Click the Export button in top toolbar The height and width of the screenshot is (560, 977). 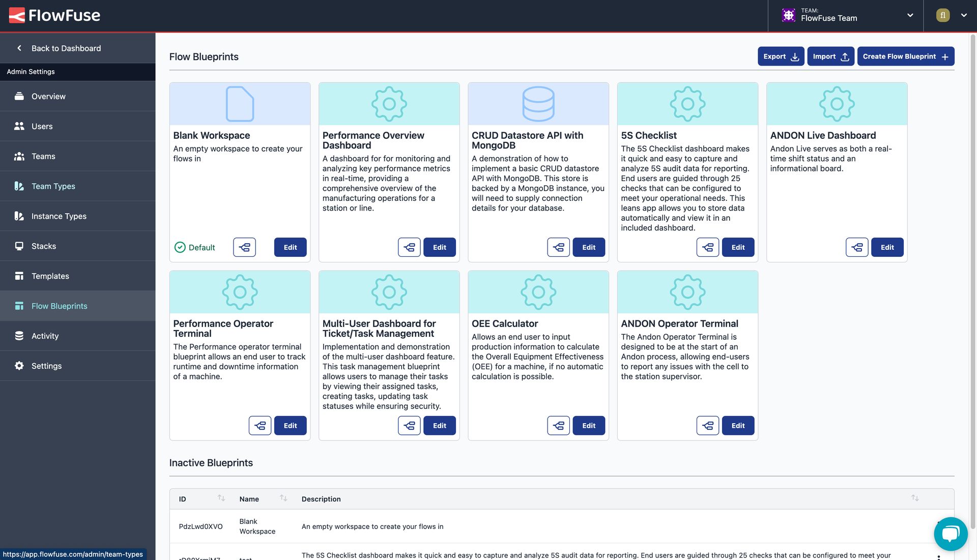tap(781, 56)
